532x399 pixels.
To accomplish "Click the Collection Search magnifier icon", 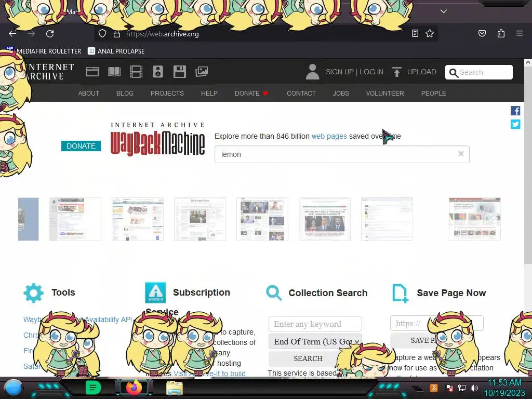I will (x=274, y=293).
